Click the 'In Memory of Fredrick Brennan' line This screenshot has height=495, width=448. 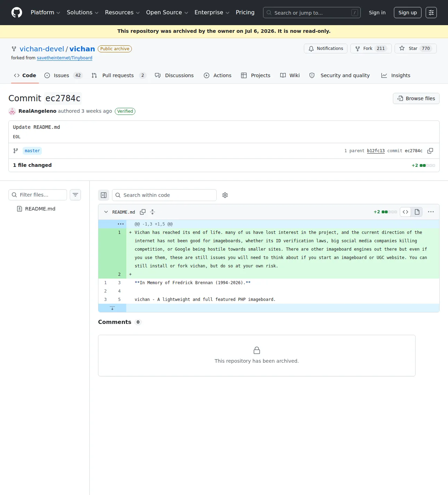(x=193, y=283)
